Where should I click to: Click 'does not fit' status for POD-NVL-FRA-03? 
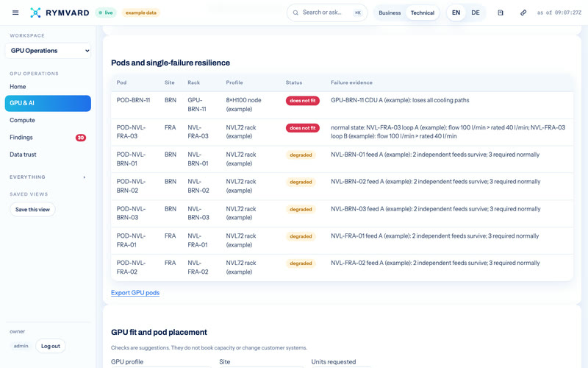point(303,128)
